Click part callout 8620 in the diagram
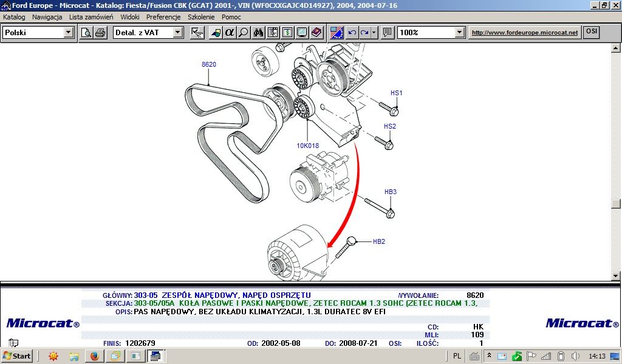The height and width of the screenshot is (364, 622). (209, 64)
